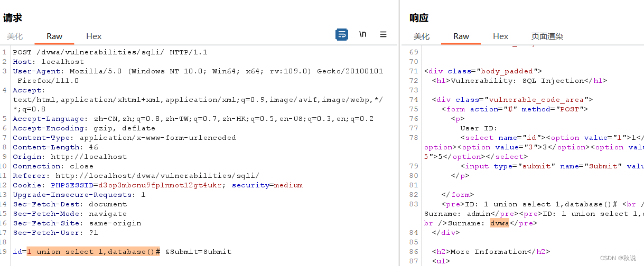Select the response Raw tab
This screenshot has width=644, height=266.
(x=461, y=36)
